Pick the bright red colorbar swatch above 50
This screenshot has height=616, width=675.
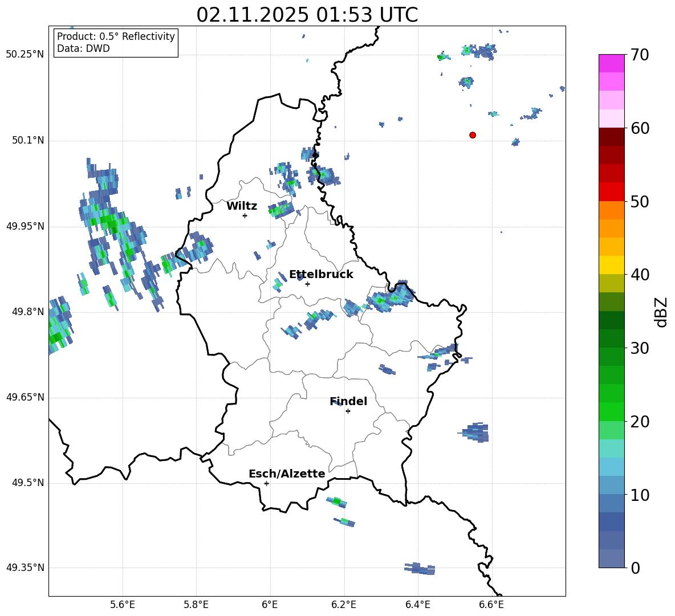612,191
